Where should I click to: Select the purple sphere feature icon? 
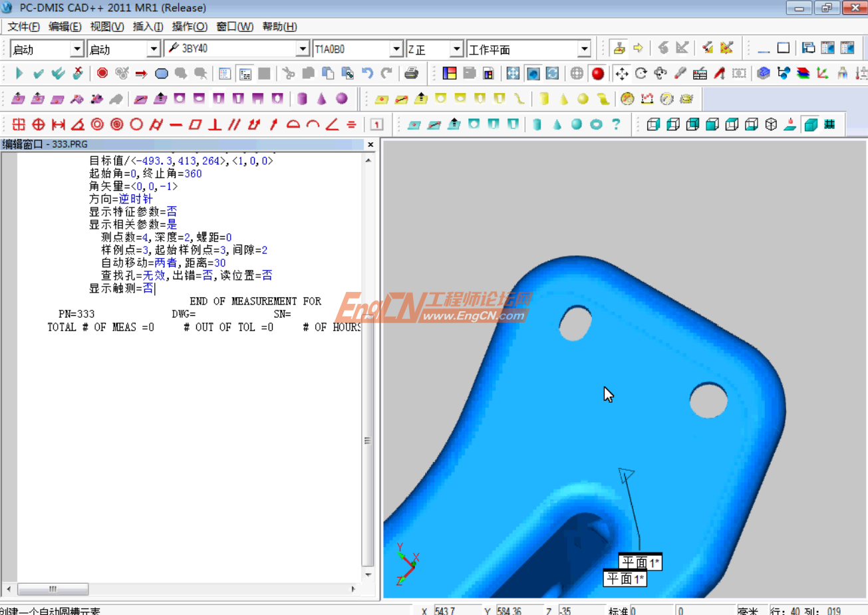point(342,98)
